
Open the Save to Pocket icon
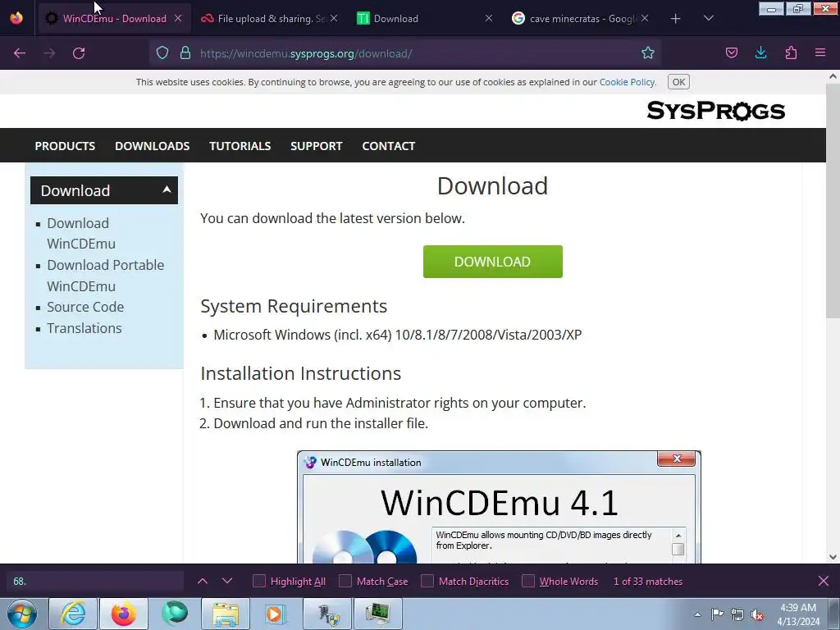click(731, 53)
